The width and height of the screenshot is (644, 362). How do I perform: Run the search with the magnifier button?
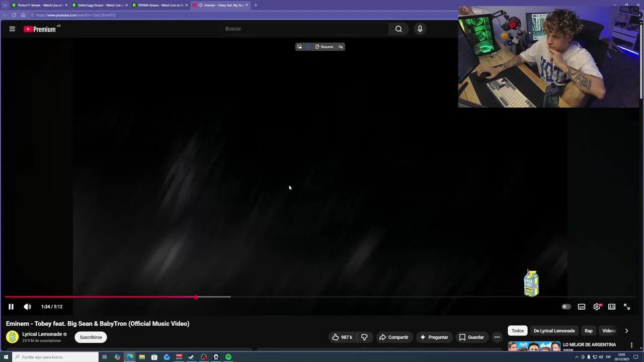[398, 29]
